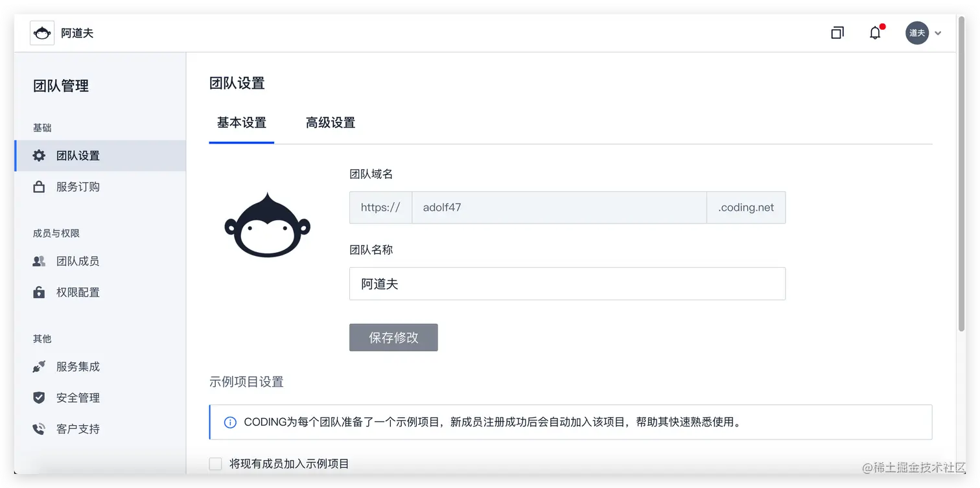
Task: Go to 权限配置 page
Action: 100,292
